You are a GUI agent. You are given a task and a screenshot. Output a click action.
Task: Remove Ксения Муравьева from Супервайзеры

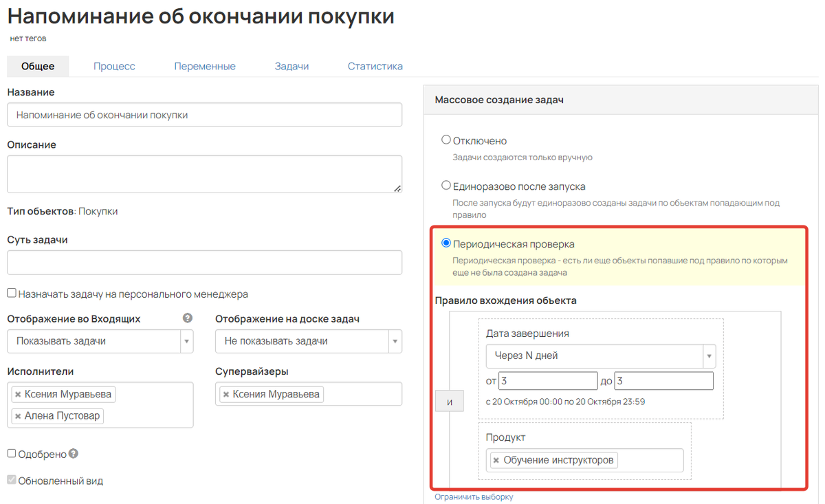click(x=226, y=395)
